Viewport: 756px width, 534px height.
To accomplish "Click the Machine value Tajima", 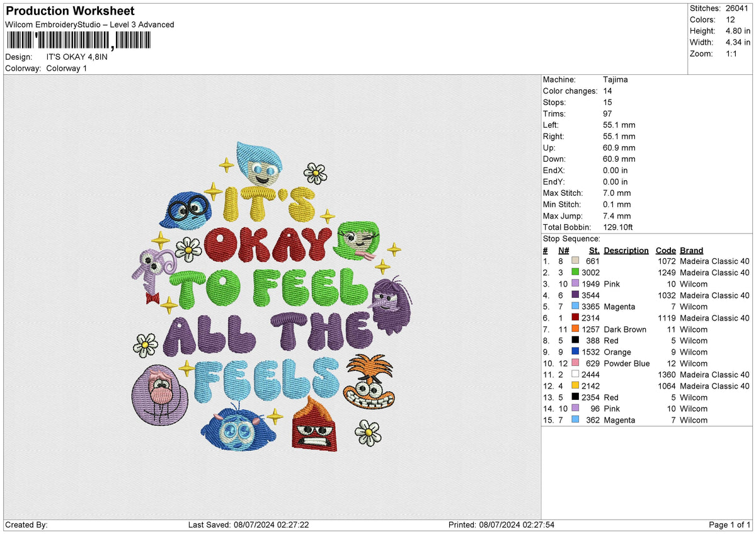I will (x=615, y=80).
